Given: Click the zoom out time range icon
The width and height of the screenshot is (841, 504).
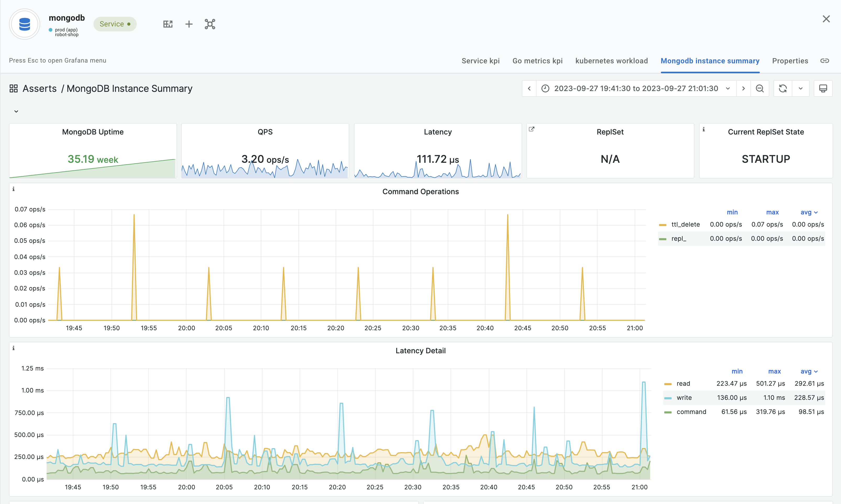Looking at the screenshot, I should pyautogui.click(x=760, y=89).
